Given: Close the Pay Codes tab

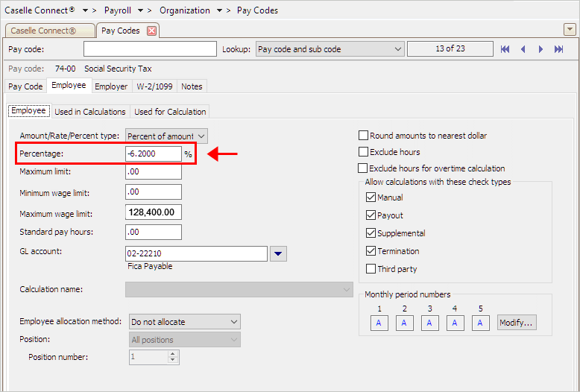Looking at the screenshot, I should 151,31.
